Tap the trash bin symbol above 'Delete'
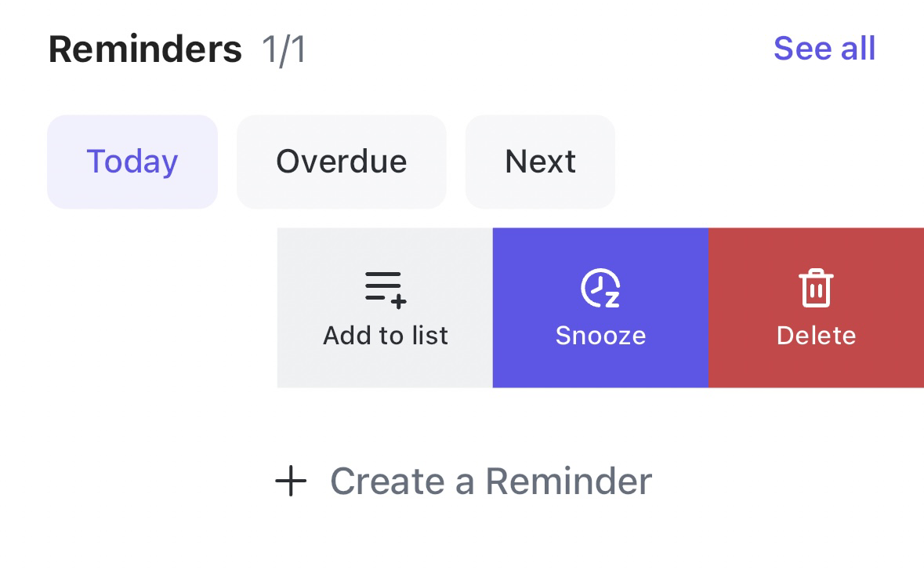The width and height of the screenshot is (924, 578). (x=816, y=288)
